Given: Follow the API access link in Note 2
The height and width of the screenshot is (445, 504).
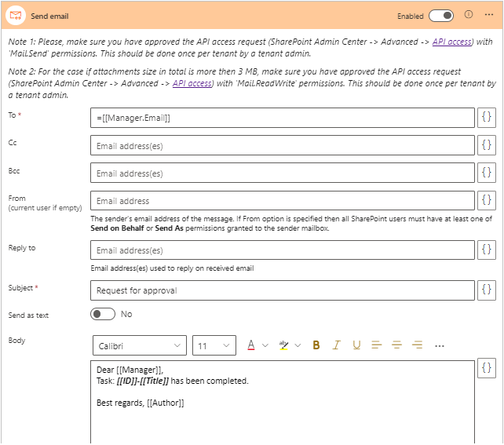Looking at the screenshot, I should tap(192, 83).
